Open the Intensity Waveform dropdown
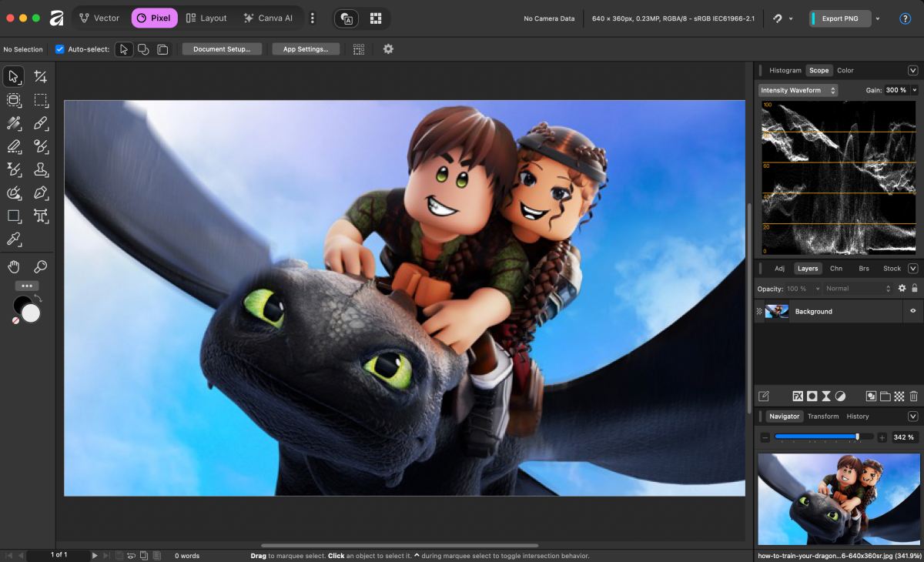 [798, 91]
